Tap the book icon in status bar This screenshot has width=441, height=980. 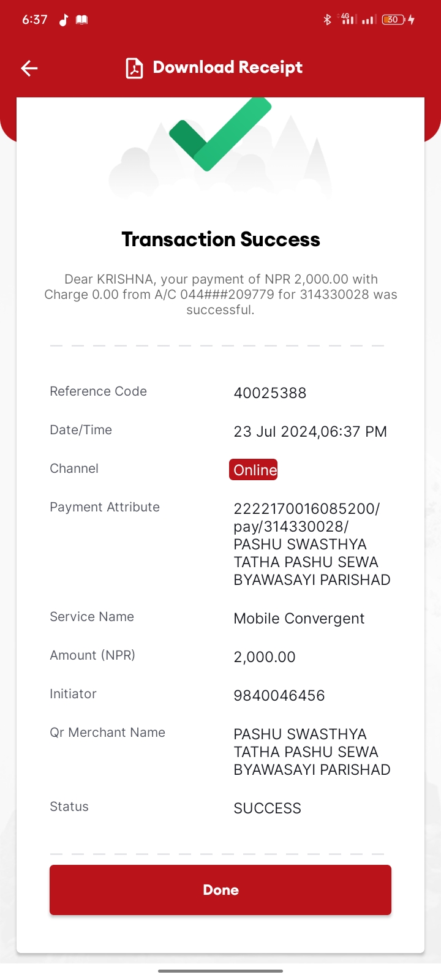(x=81, y=20)
